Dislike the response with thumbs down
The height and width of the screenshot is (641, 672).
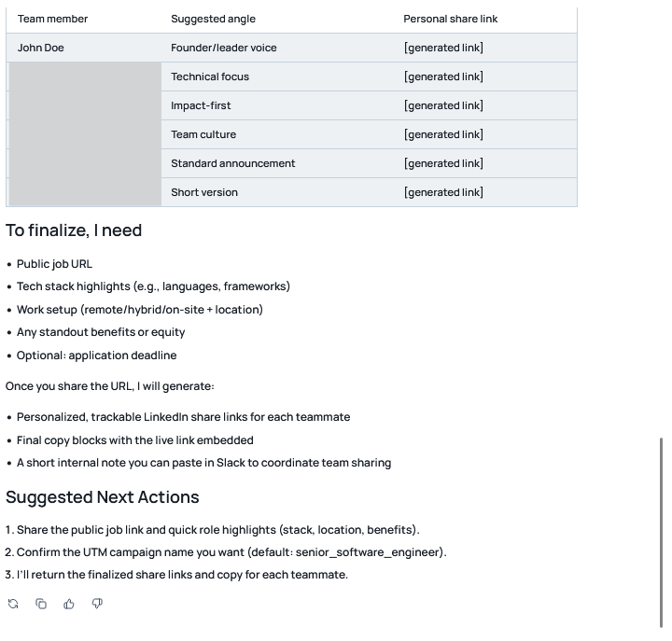97,604
